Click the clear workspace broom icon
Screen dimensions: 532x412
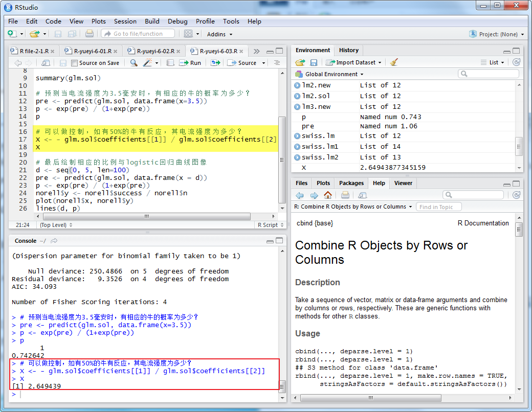pyautogui.click(x=394, y=62)
